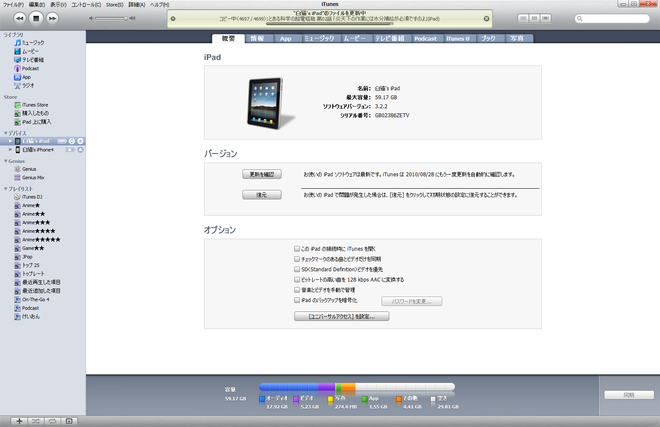Enable encrypt iPad backup checkbox
The image size is (660, 427).
point(297,300)
